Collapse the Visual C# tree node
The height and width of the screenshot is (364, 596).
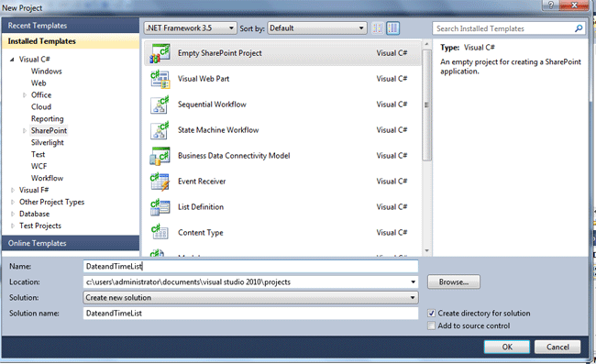(12, 60)
